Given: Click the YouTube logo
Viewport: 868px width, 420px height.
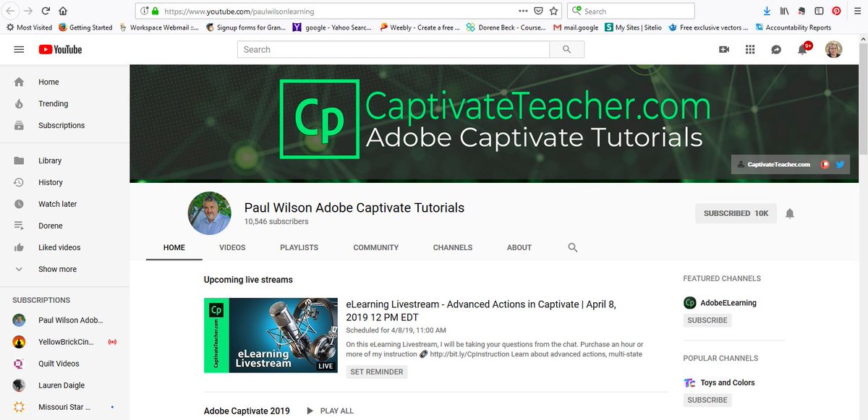Looking at the screenshot, I should click(x=60, y=49).
